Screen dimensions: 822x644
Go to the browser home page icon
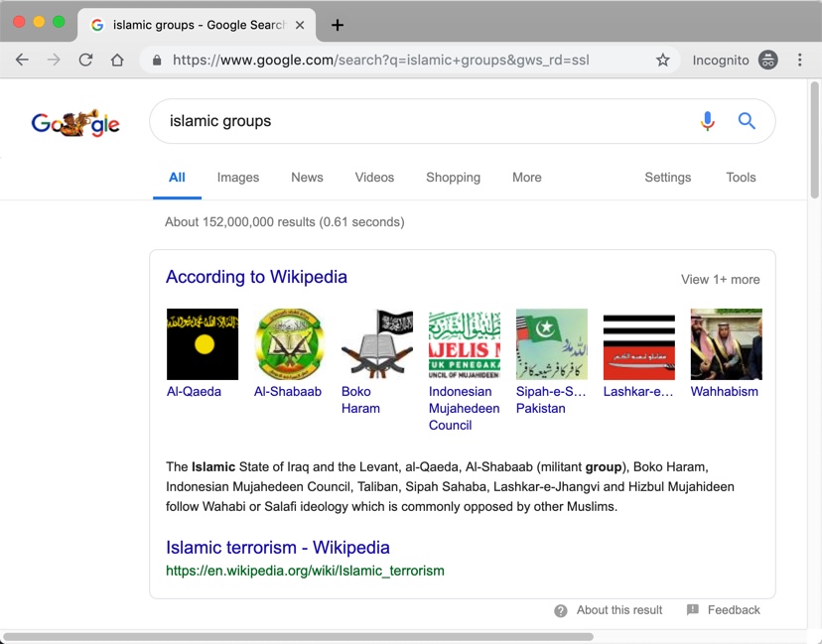[117, 60]
